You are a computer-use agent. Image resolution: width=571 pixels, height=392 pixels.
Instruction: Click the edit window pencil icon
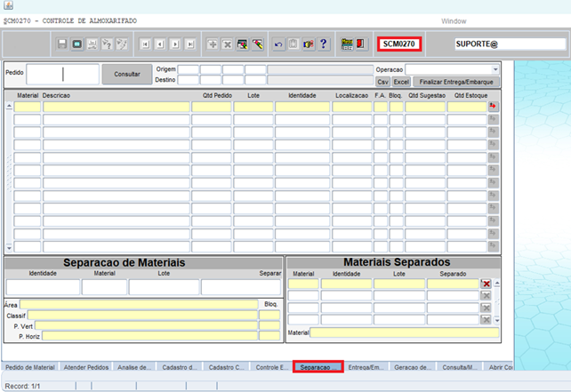click(242, 44)
